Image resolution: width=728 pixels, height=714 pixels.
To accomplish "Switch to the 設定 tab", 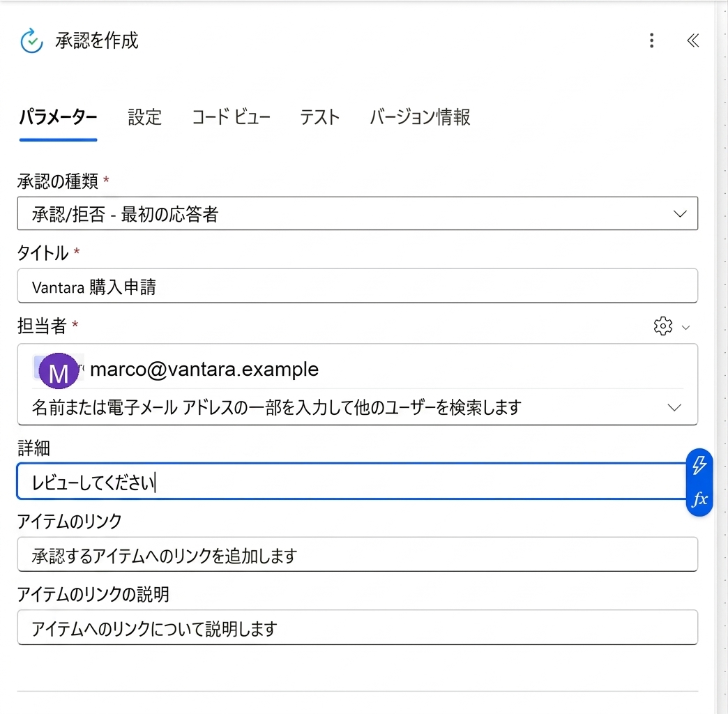I will point(144,117).
